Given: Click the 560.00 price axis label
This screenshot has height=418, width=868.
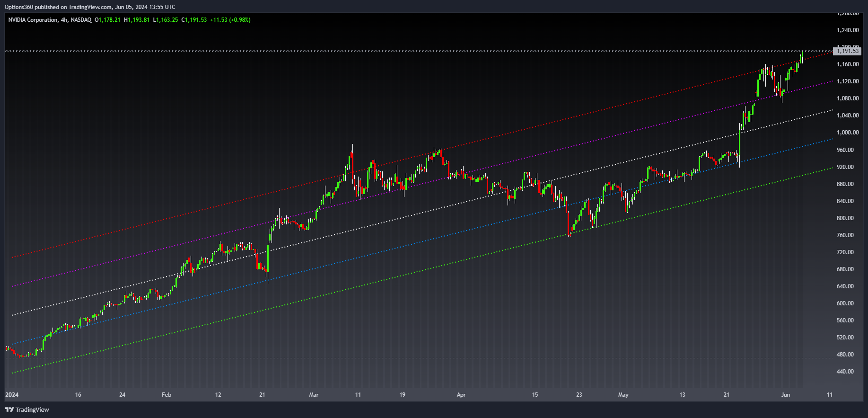Looking at the screenshot, I should (x=845, y=320).
